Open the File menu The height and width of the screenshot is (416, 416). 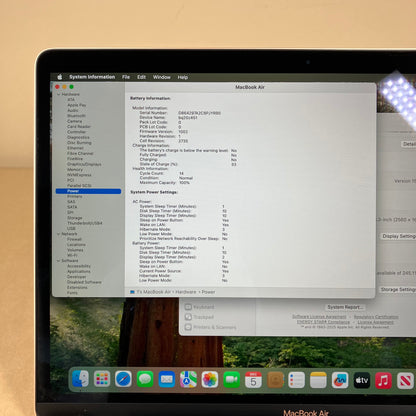click(x=126, y=77)
